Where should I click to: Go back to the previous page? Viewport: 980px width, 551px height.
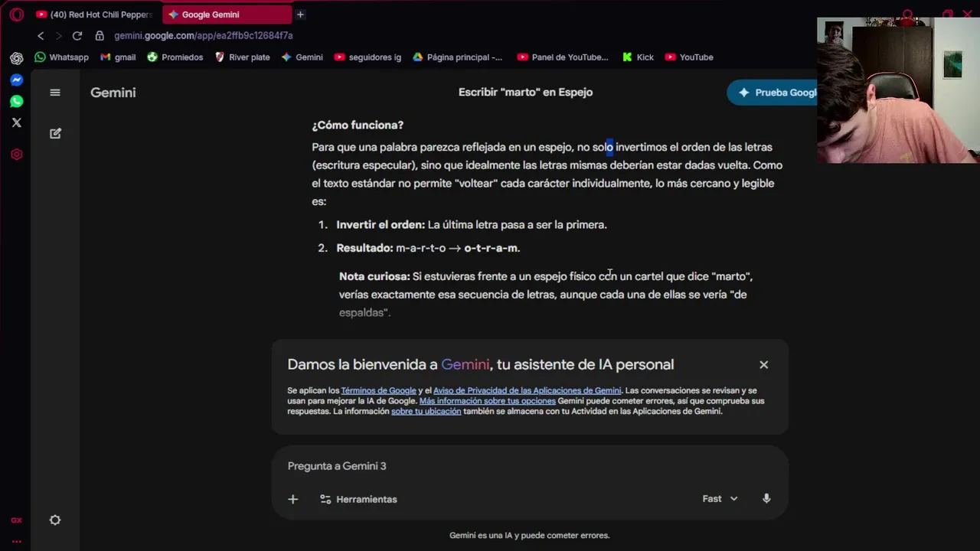pos(41,36)
